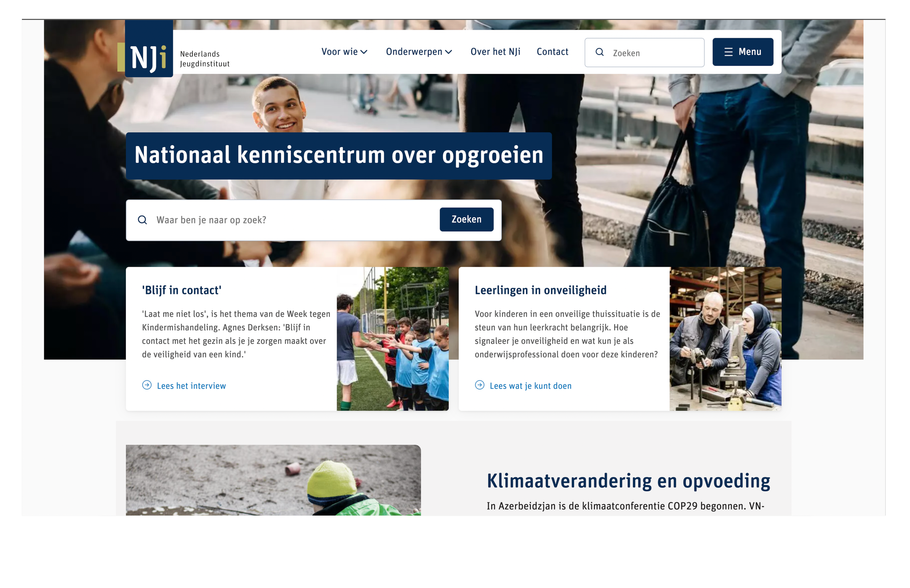Click the magnifier icon in header search
Image resolution: width=910 pixels, height=588 pixels.
600,52
